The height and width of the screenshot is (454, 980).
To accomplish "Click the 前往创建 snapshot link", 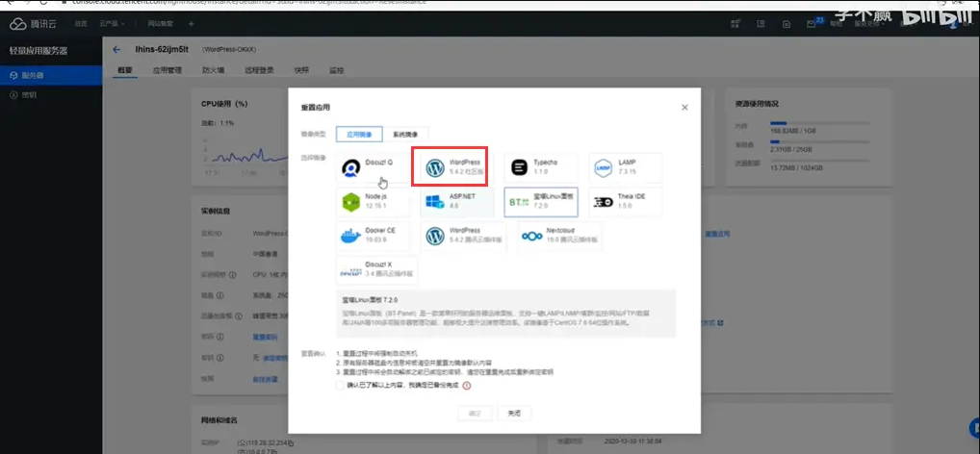I will (x=265, y=379).
